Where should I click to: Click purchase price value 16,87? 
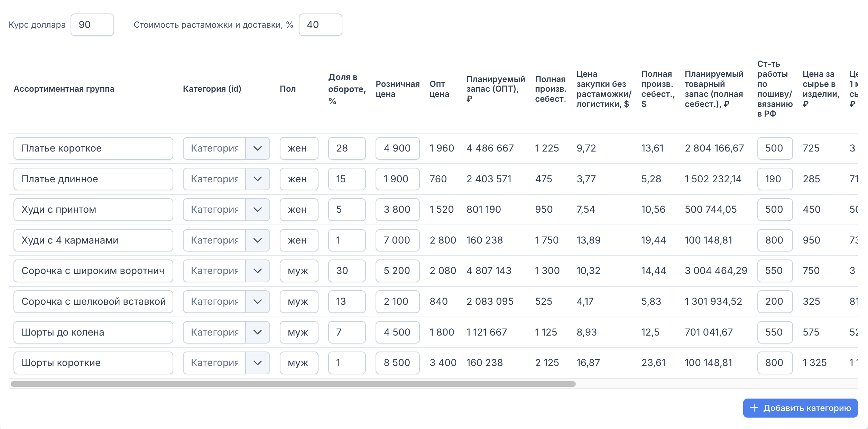coord(588,363)
